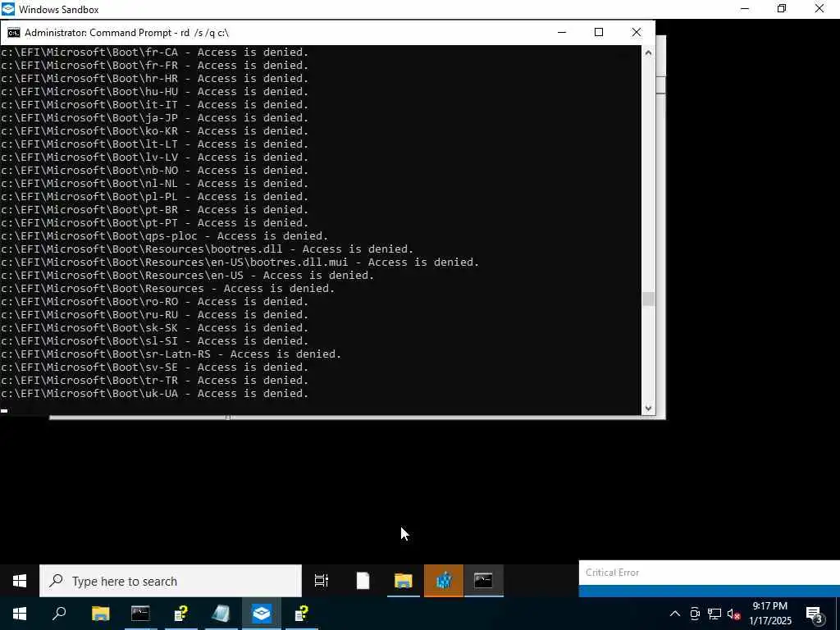The width and height of the screenshot is (840, 630).
Task: Click the network icon in system tray
Action: 714,614
